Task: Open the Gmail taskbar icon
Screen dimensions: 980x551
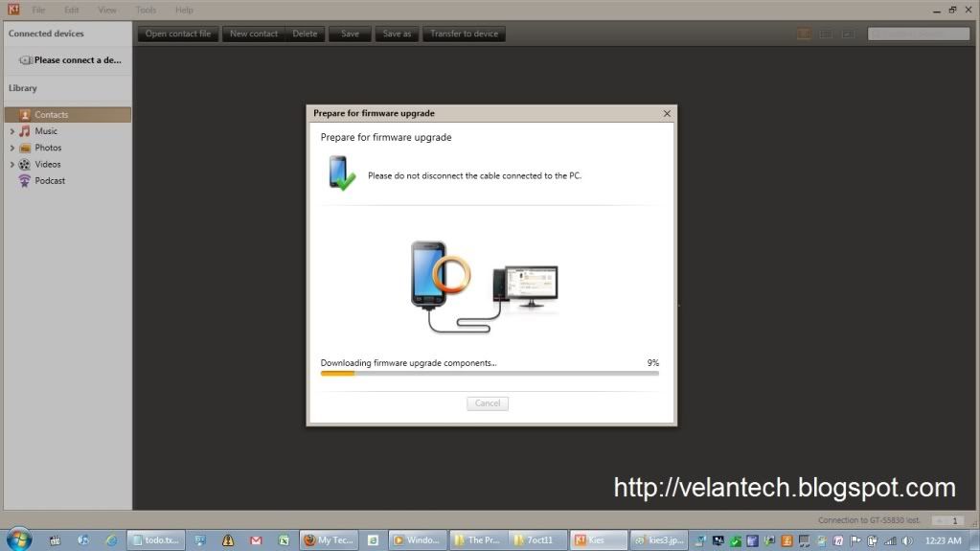Action: [256, 540]
